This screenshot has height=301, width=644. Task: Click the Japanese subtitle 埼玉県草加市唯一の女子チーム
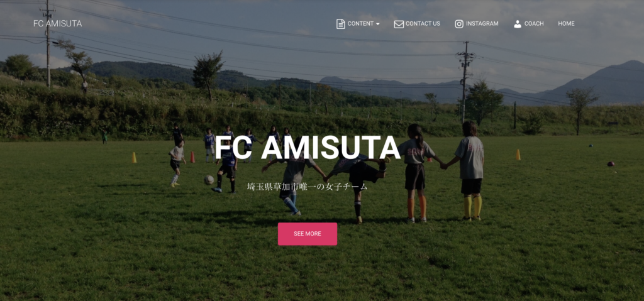(307, 187)
